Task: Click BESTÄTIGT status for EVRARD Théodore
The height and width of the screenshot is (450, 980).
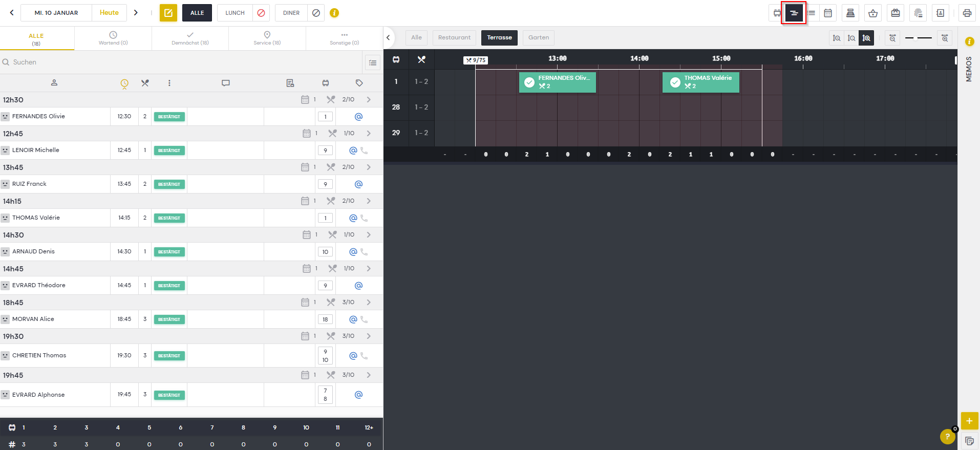Action: pos(169,286)
